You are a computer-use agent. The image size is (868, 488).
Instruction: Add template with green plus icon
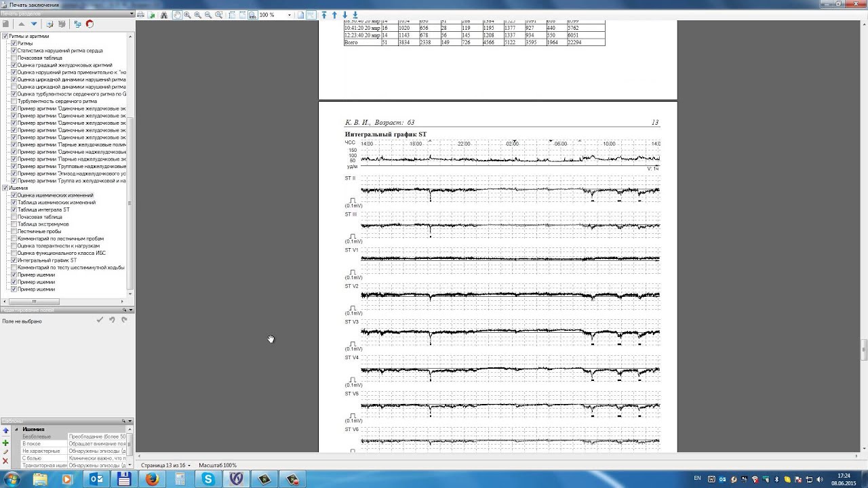point(5,443)
